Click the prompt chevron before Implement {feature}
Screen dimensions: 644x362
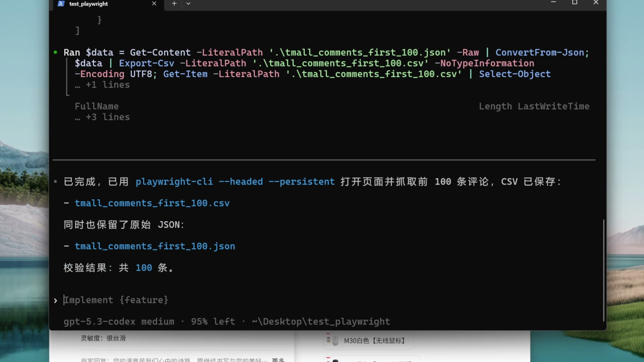click(56, 300)
